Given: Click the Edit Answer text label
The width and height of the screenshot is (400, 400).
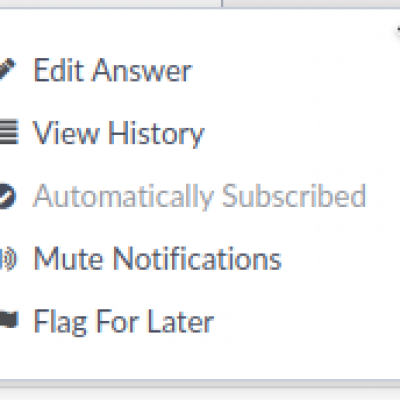Looking at the screenshot, I should pos(113,70).
